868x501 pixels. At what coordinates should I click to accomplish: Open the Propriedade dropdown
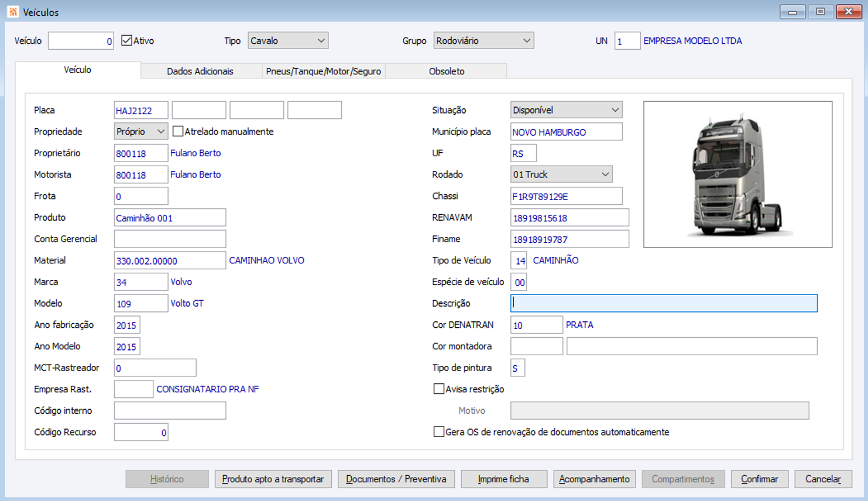click(141, 132)
